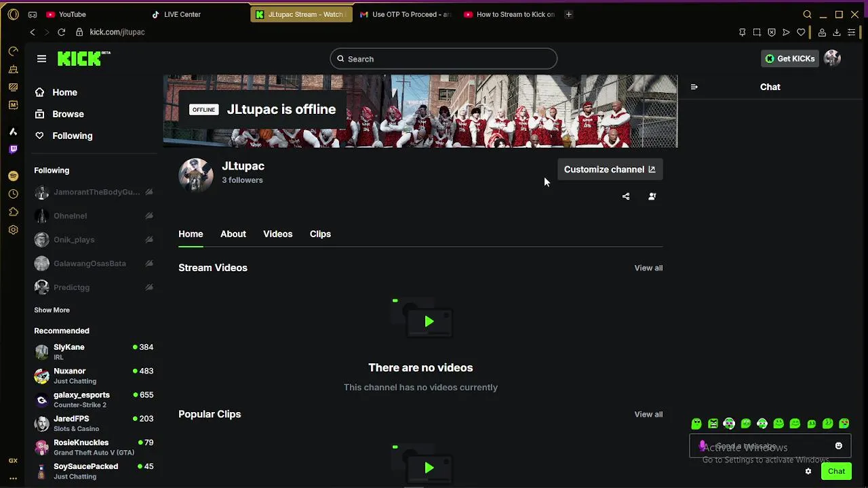Viewport: 868px width, 488px height.
Task: Click the Aria AI sidebar icon
Action: [13, 131]
